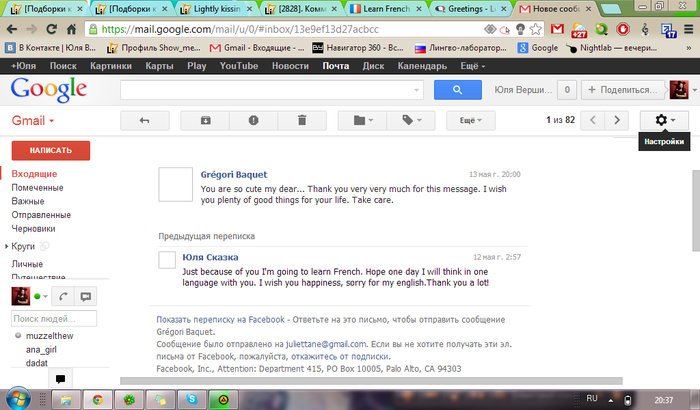Open the chat bubble icon in chat panel
700x410 pixels.
(x=86, y=296)
